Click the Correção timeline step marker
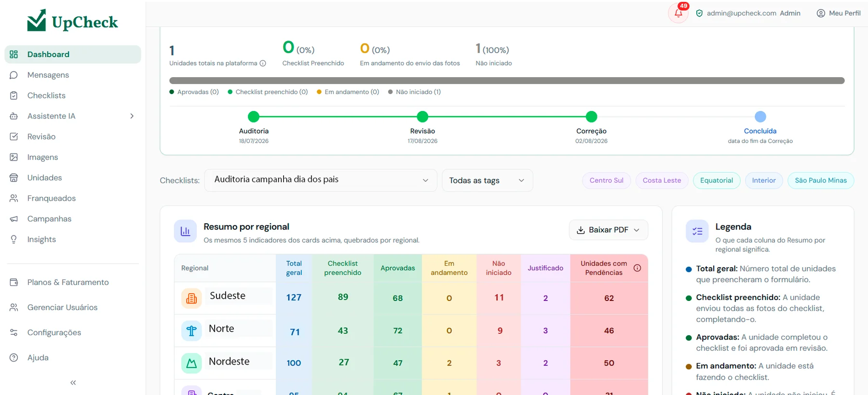The width and height of the screenshot is (868, 395). tap(591, 117)
